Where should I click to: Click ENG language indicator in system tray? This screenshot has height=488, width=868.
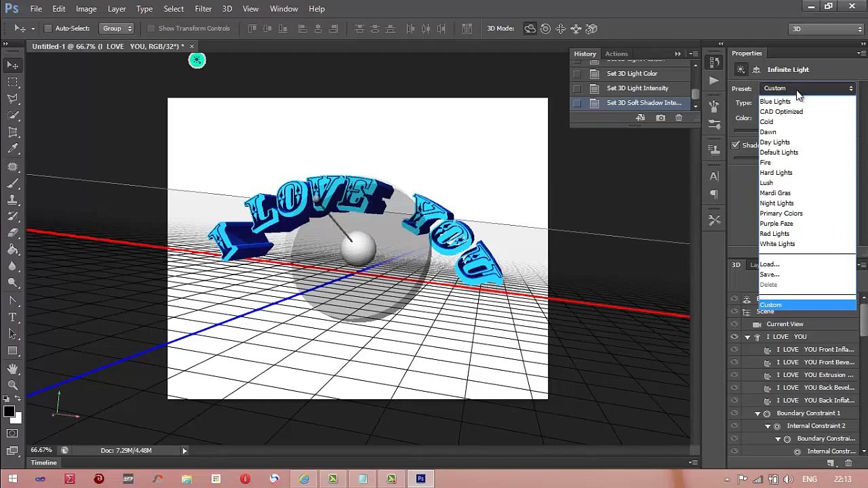810,479
